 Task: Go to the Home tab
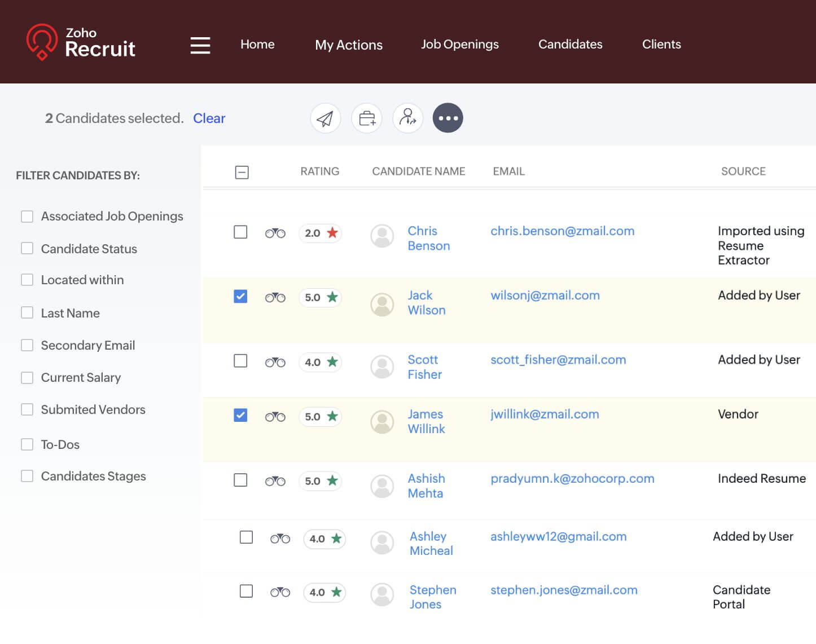click(x=257, y=45)
